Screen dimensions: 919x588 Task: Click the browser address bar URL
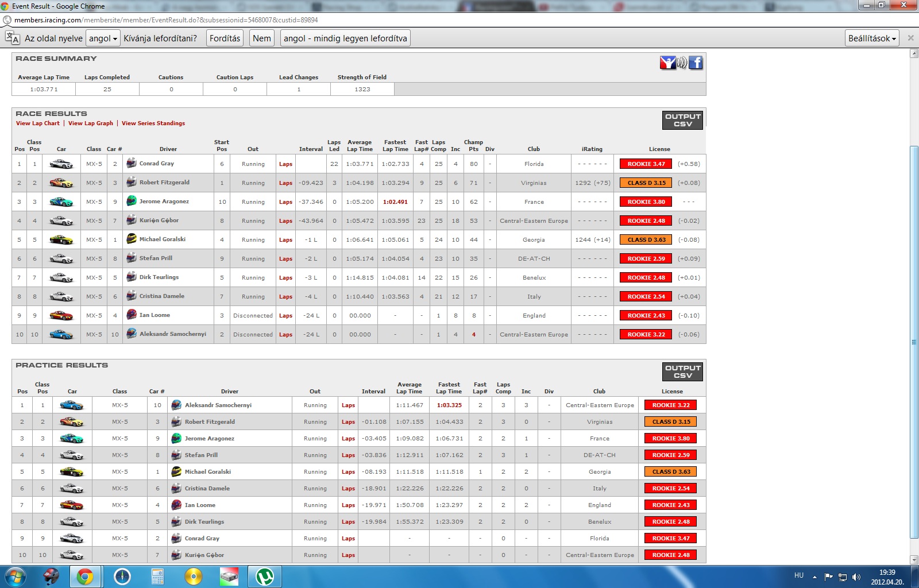166,20
